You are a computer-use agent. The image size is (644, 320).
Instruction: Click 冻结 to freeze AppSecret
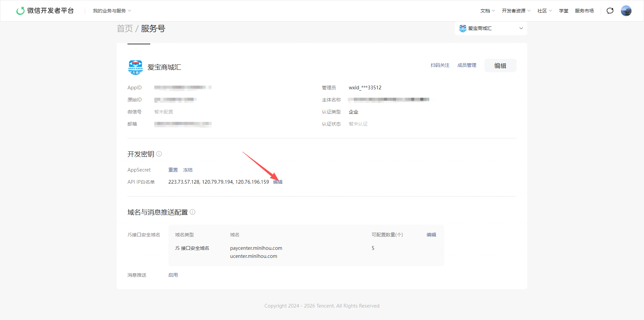coord(188,170)
